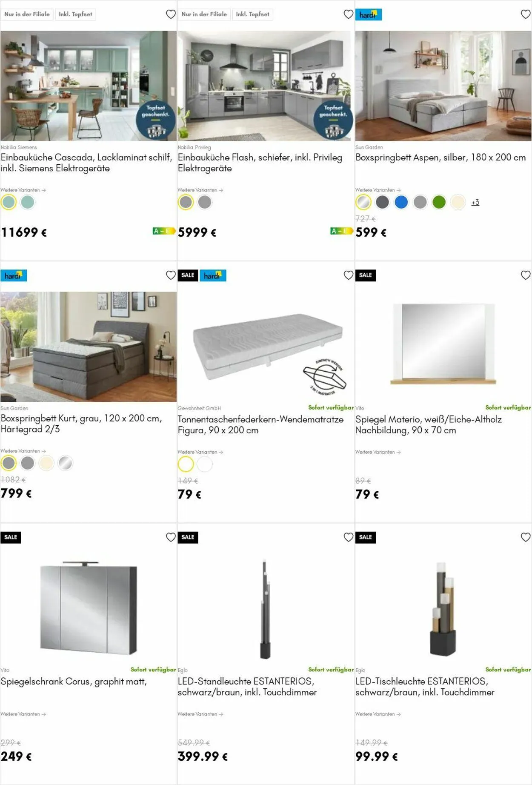Favorite Spiegel Materio with heart icon
The width and height of the screenshot is (532, 785).
tap(526, 275)
